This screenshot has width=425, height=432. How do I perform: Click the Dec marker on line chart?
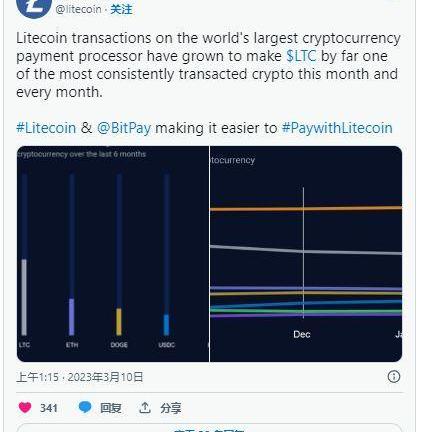[302, 334]
